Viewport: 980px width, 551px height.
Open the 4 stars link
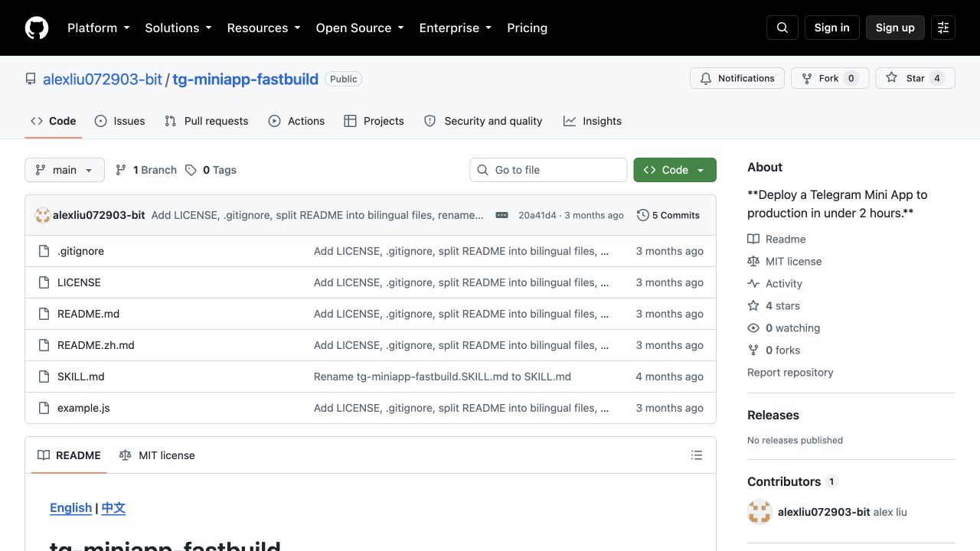click(773, 305)
